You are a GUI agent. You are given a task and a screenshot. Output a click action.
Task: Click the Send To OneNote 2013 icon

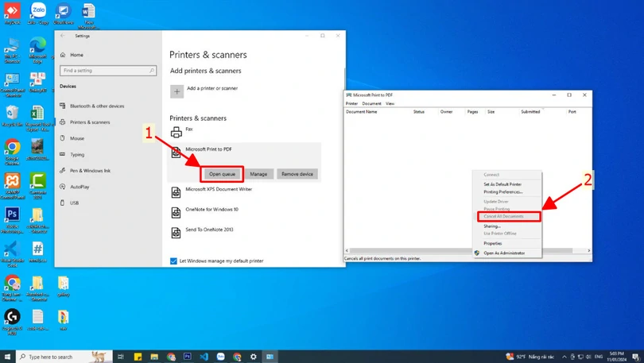177,233
